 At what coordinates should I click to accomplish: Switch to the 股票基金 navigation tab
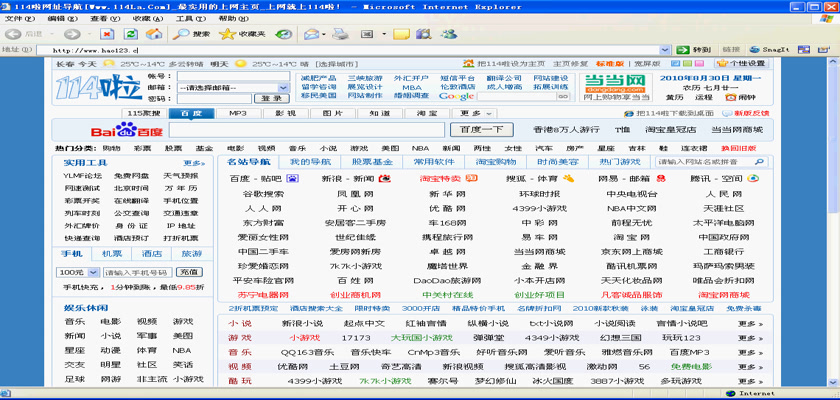tap(372, 162)
